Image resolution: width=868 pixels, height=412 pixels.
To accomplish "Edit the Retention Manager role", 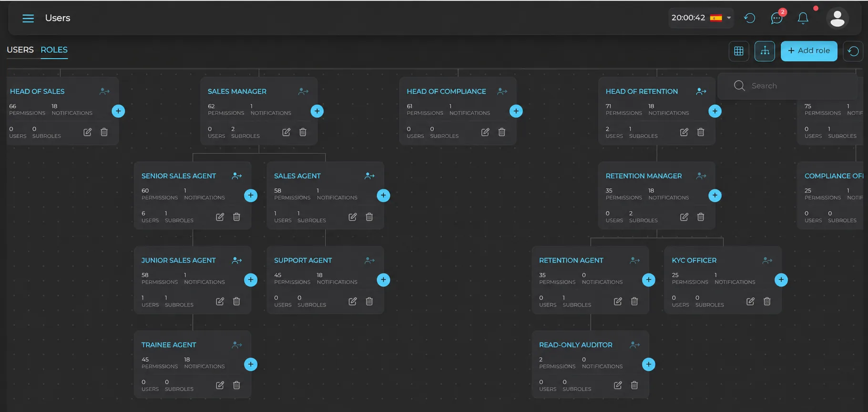I will 684,217.
